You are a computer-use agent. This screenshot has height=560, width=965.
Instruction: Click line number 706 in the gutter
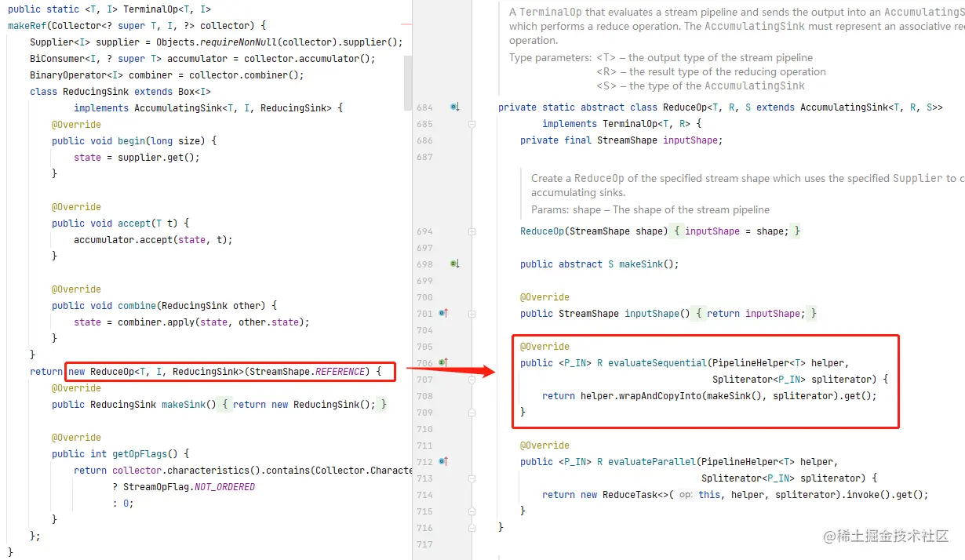pyautogui.click(x=424, y=363)
